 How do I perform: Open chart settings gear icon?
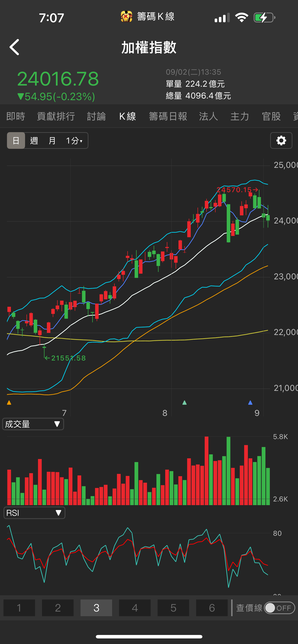coord(281,140)
